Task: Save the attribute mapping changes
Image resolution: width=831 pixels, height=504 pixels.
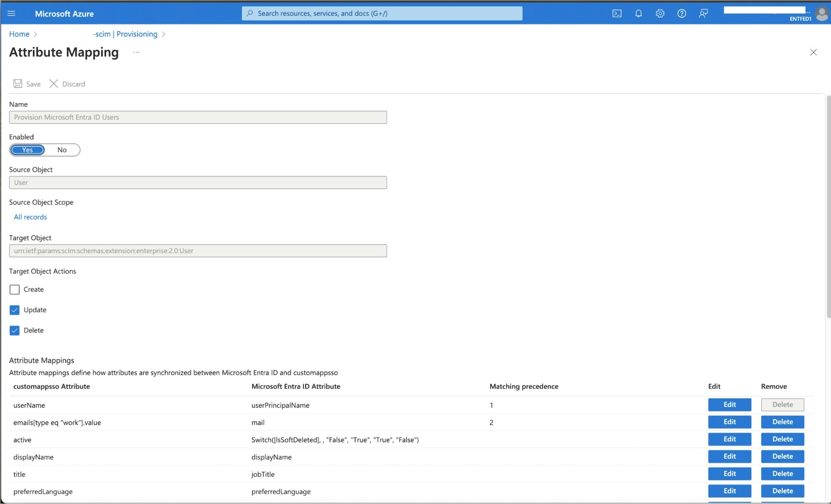Action: tap(27, 83)
